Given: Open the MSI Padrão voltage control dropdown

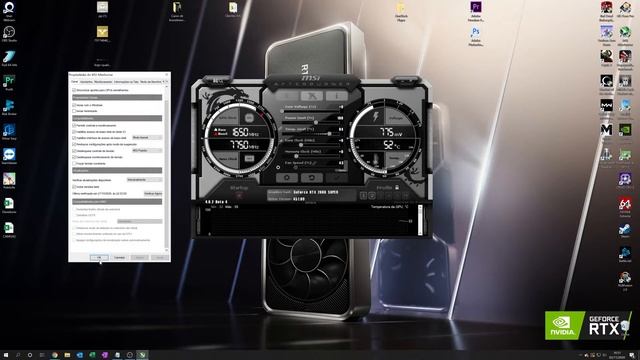Looking at the screenshot, I should (x=147, y=151).
